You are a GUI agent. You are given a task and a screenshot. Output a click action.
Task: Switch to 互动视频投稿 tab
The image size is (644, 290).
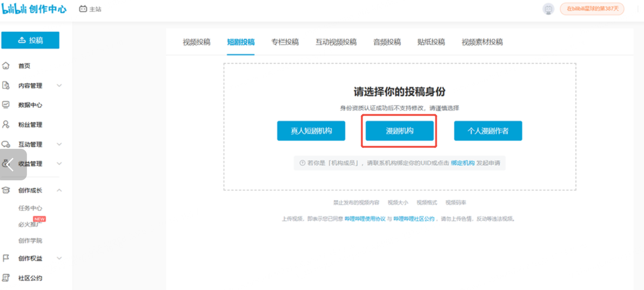pyautogui.click(x=336, y=42)
